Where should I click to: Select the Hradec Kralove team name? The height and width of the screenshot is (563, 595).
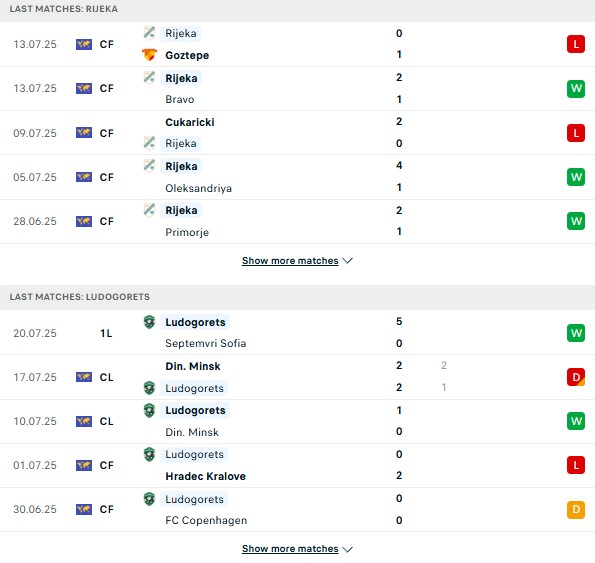[205, 476]
